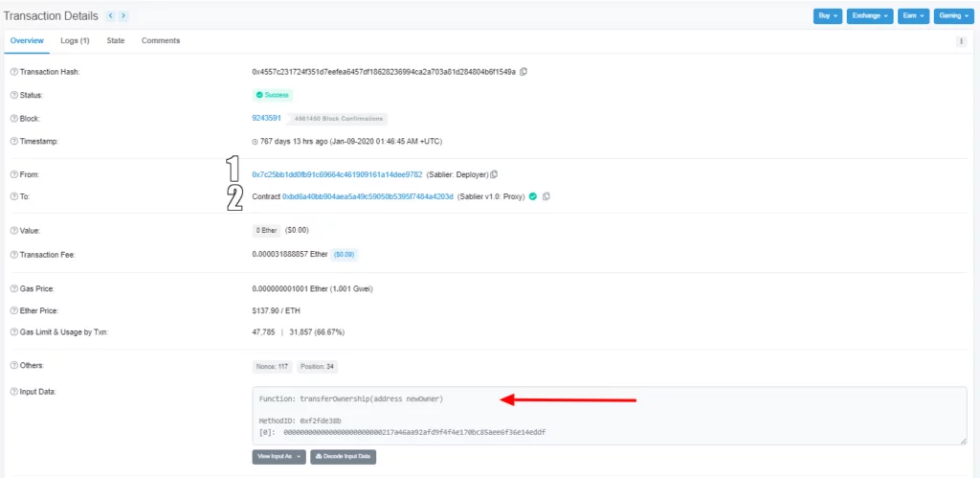
Task: Open the Comments tab
Action: 161,41
